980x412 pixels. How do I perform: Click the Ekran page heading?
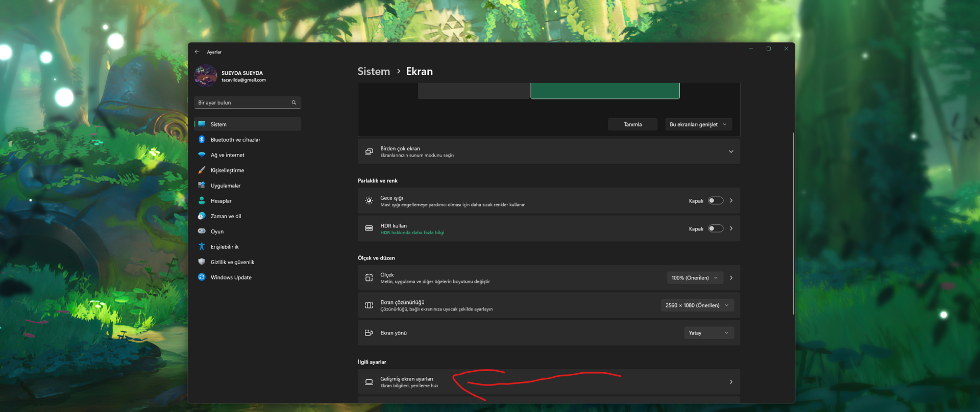(420, 71)
